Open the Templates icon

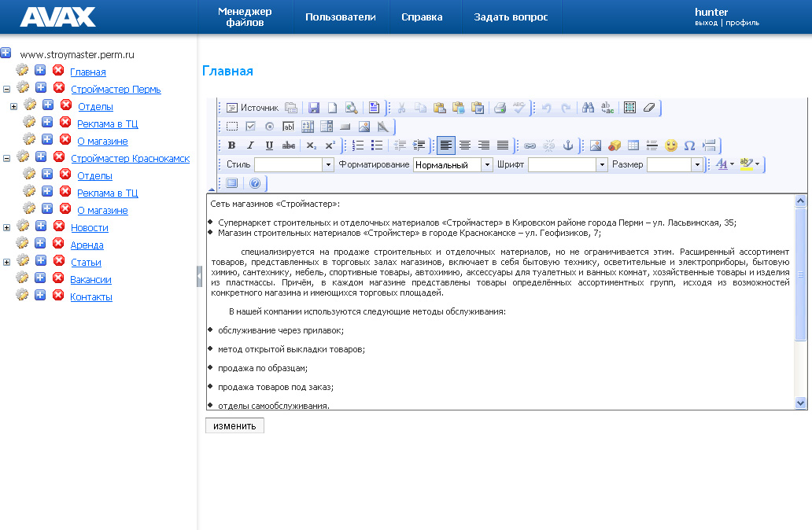pyautogui.click(x=374, y=108)
